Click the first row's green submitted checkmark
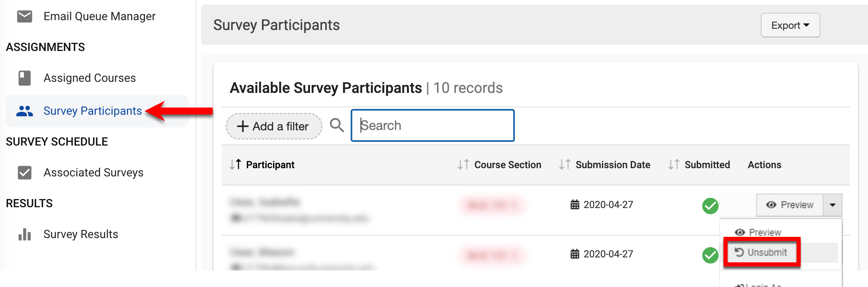Screen dimensions: 868x287 click(x=710, y=206)
